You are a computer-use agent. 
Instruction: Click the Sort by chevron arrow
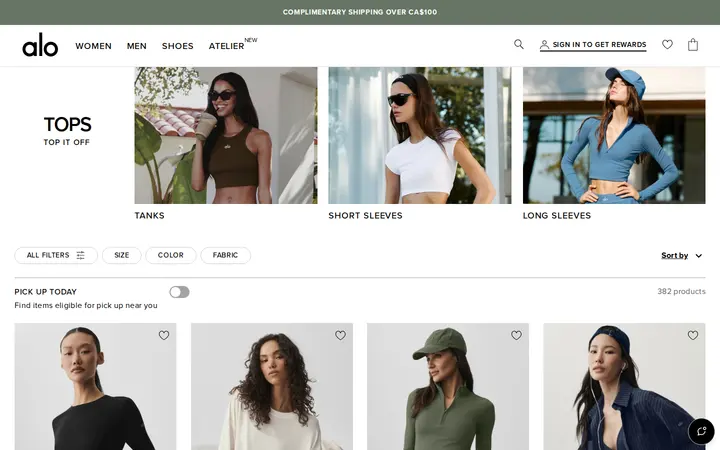[698, 256]
